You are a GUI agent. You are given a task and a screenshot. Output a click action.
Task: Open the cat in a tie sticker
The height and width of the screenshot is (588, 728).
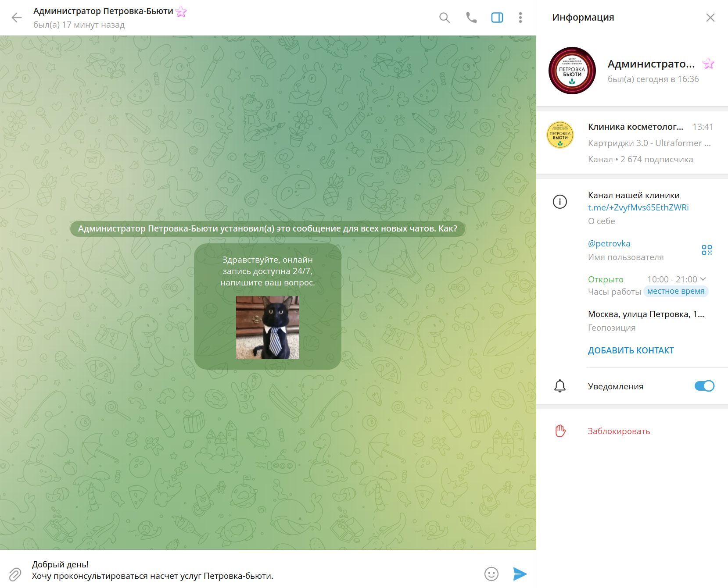click(268, 328)
